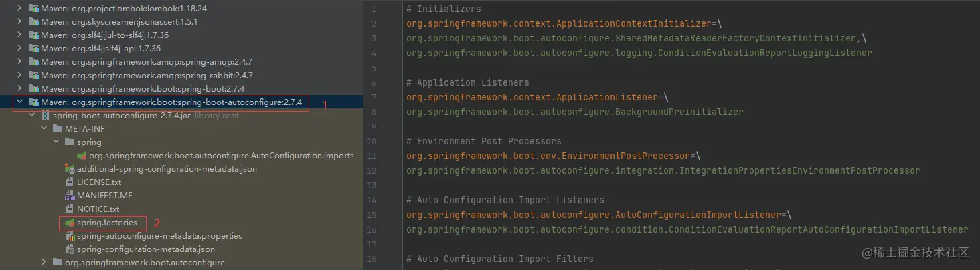Click the SharedMetadataReaderFactoryContextInitializer line in editor

coord(636,38)
